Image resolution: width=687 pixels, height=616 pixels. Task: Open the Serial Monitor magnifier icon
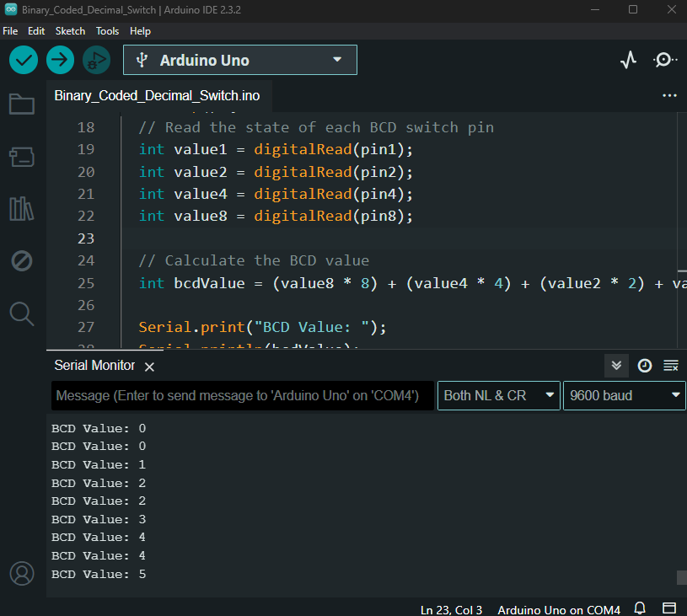(x=664, y=60)
